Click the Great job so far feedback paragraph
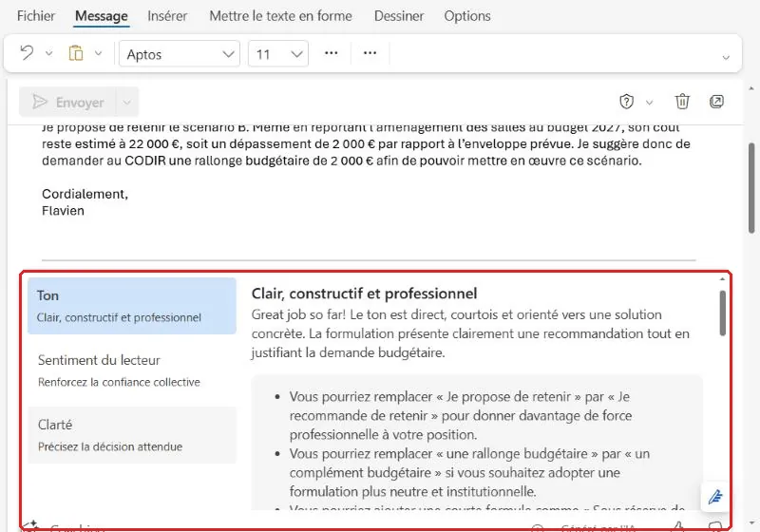Viewport: 760px width, 532px height. (x=470, y=333)
